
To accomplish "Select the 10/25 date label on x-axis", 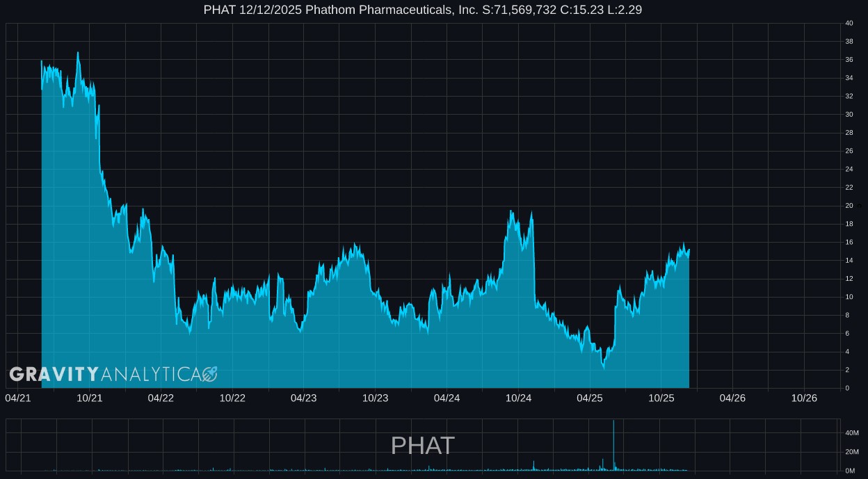I will click(x=661, y=398).
